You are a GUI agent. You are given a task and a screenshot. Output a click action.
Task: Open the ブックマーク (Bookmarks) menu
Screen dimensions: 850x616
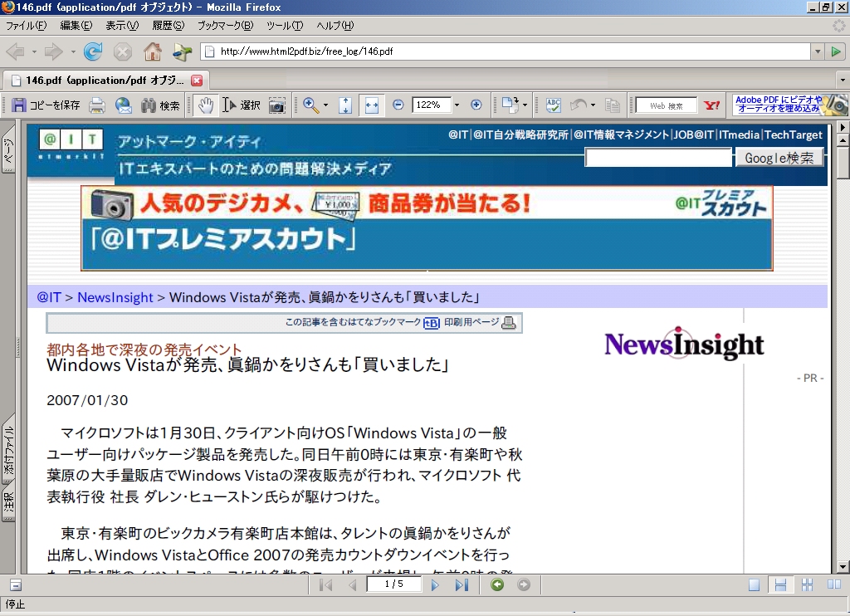pos(225,26)
